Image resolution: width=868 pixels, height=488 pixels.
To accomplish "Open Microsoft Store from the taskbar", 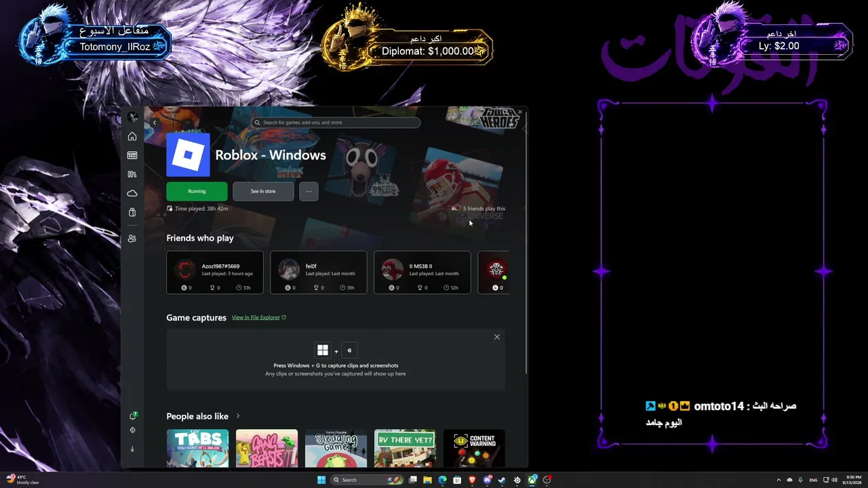I will 457,480.
